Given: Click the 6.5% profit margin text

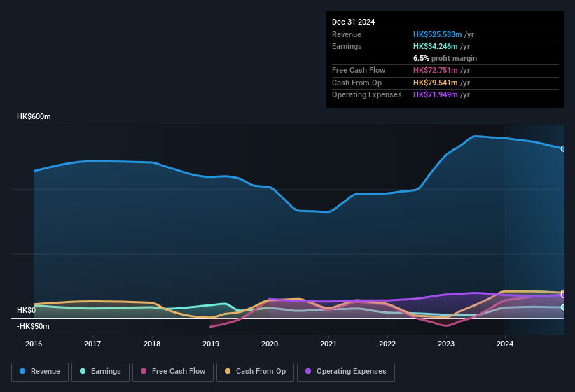Looking at the screenshot, I should click(x=445, y=58).
